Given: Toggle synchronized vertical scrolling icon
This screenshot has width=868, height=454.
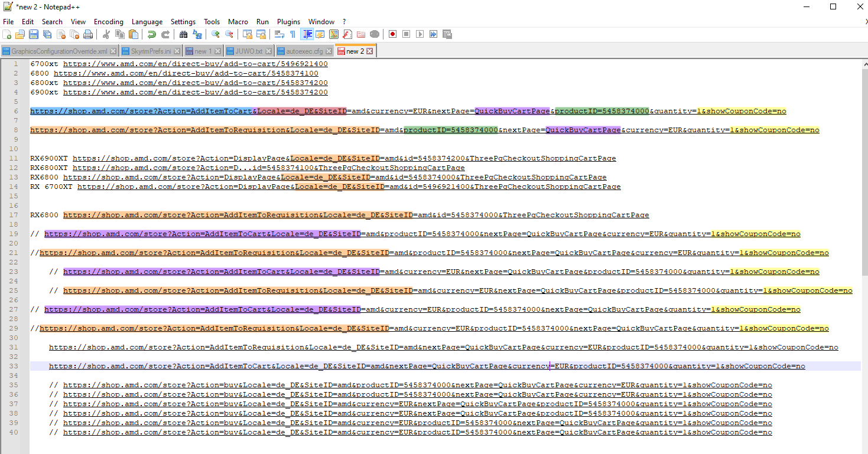Looking at the screenshot, I should point(248,34).
